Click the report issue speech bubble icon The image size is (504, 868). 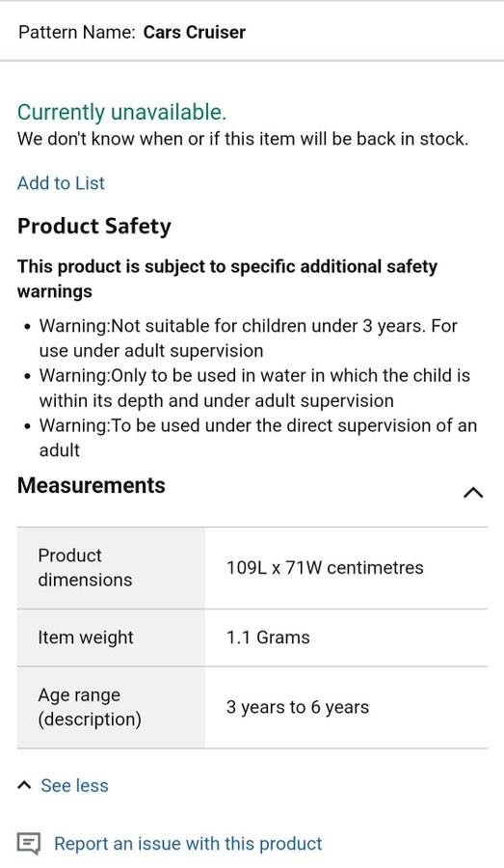point(28,844)
